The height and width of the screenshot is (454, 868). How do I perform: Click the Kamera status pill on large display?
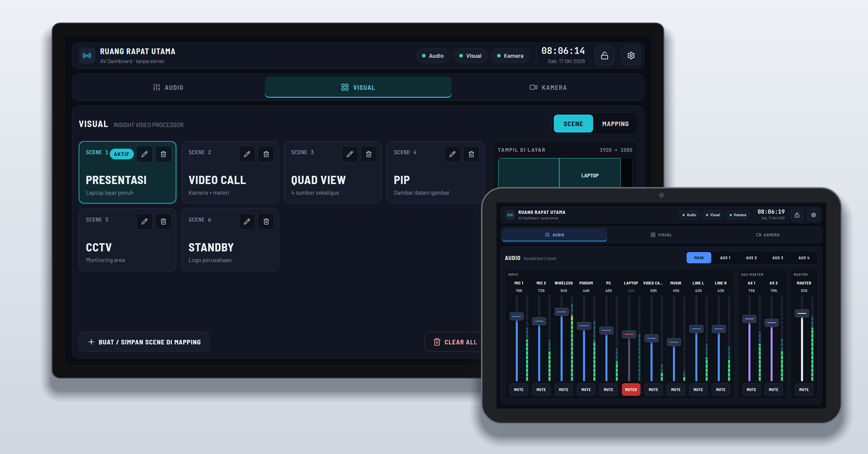click(510, 56)
